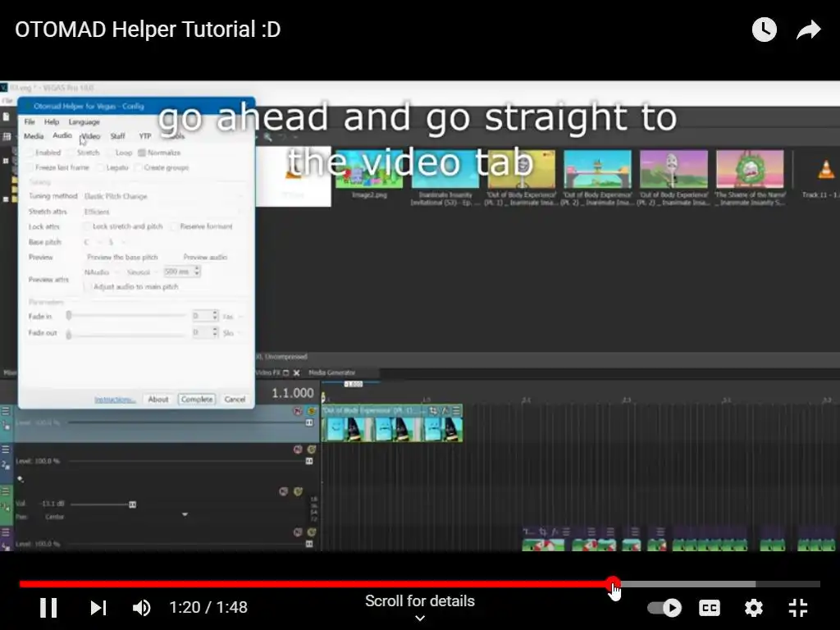Open YouTube player settings gear
840x630 pixels.
click(x=753, y=608)
